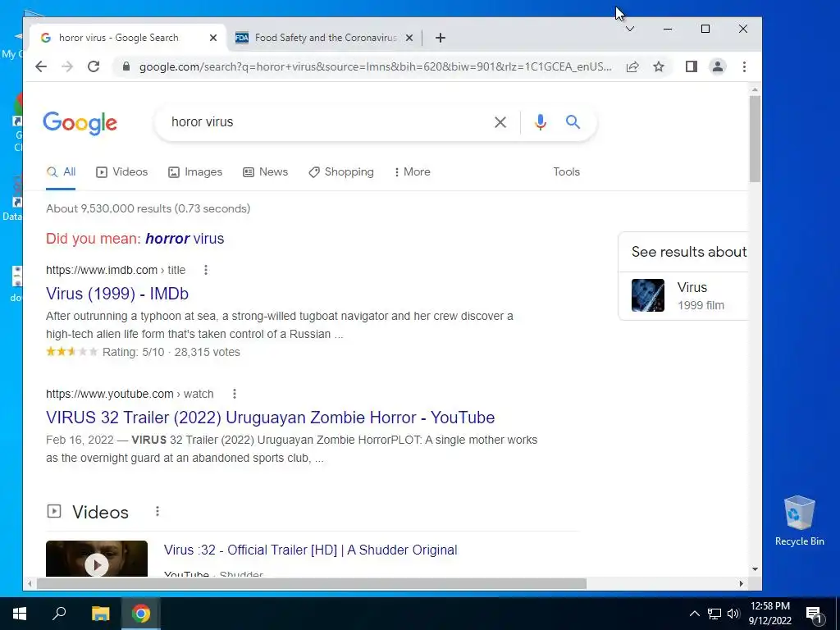Expand the More search categories menu
This screenshot has height=630, width=840.
[x=412, y=172]
